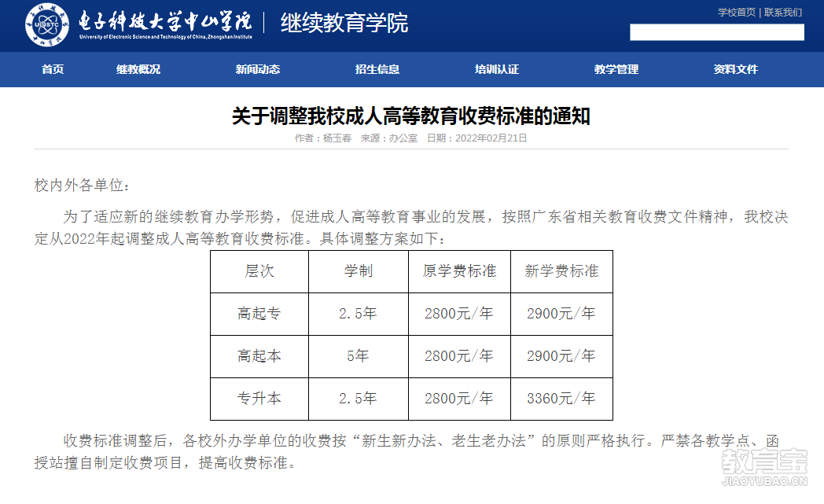Click the table header 新学费标准
This screenshot has height=504, width=824.
pos(561,271)
